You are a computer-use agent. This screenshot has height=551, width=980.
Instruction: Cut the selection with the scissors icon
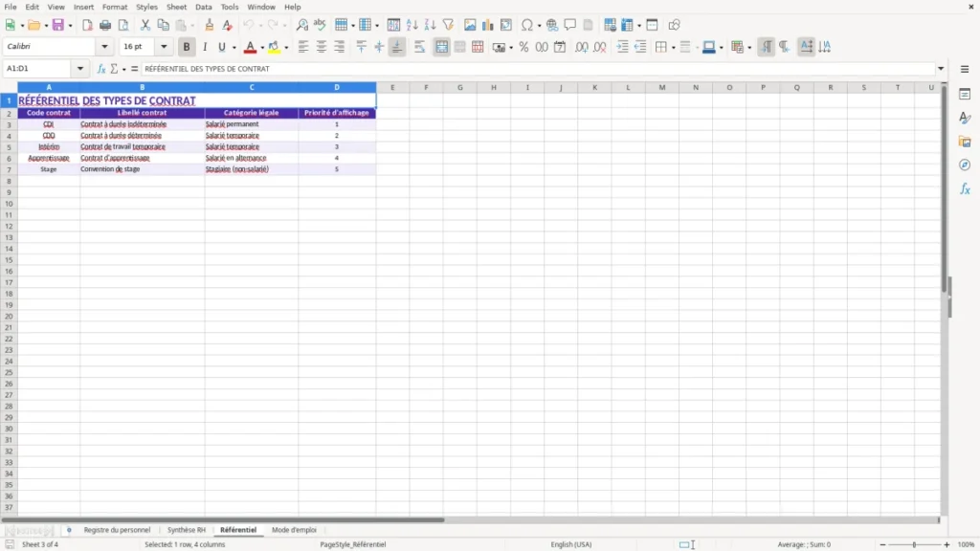pyautogui.click(x=145, y=25)
